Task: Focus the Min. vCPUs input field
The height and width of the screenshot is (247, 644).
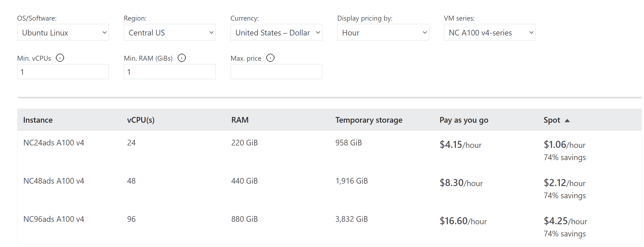Action: point(63,72)
